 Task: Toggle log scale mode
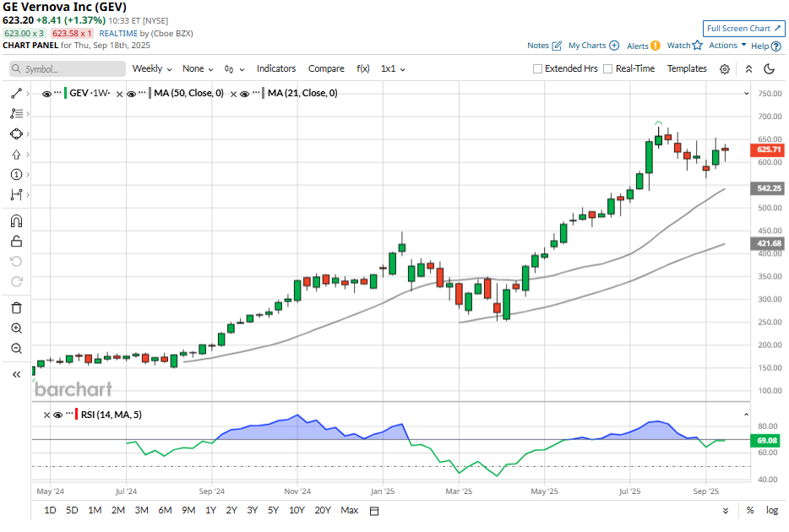click(772, 510)
